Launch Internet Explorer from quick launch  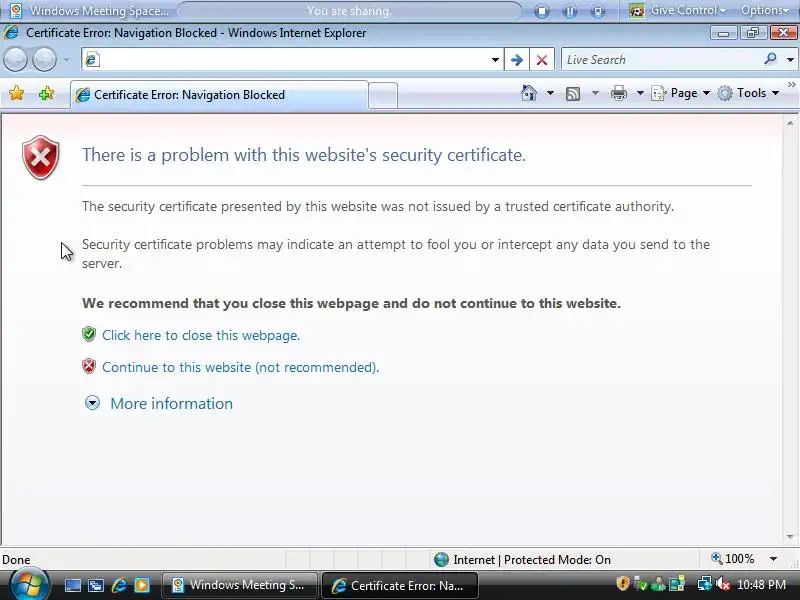click(x=119, y=585)
